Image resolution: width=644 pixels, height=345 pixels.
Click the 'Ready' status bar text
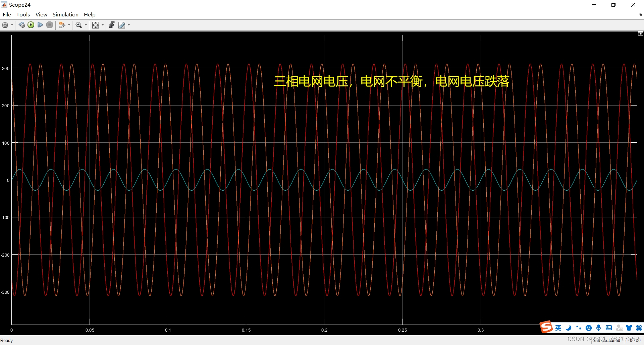(7, 340)
